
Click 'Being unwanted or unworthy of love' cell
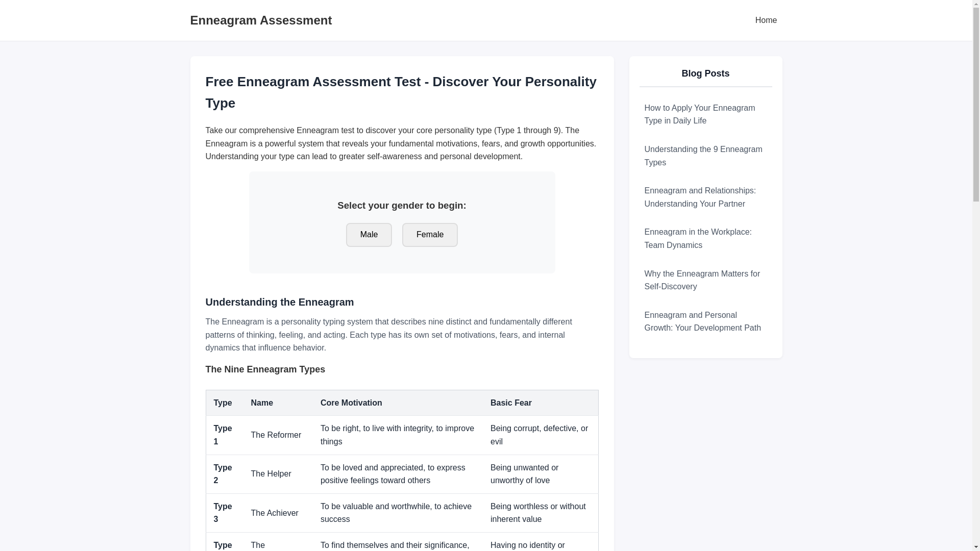[540, 474]
